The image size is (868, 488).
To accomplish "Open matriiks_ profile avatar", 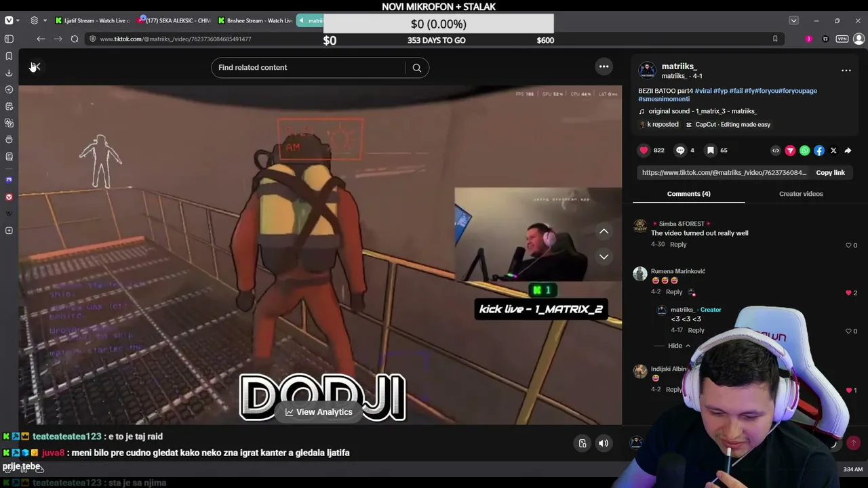I will coord(647,70).
